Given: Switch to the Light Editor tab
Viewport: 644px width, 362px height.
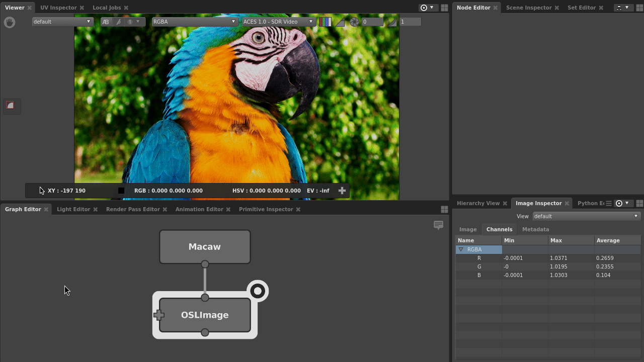Looking at the screenshot, I should coord(73,209).
